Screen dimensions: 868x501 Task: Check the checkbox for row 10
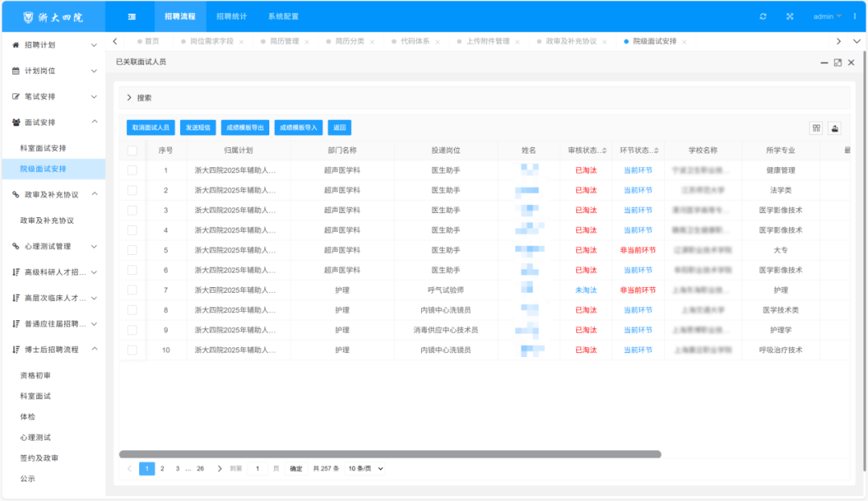click(x=132, y=350)
